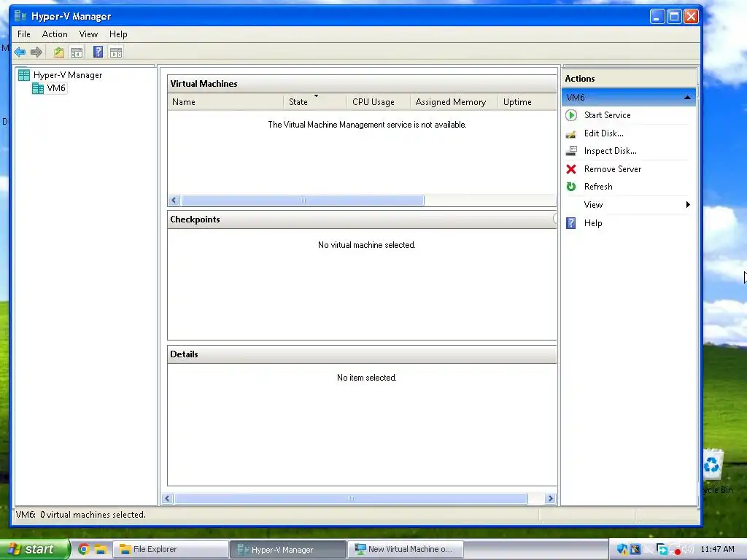Viewport: 747px width, 560px height.
Task: Click 'Virtual Machine Management service is not available' message
Action: 368,125
